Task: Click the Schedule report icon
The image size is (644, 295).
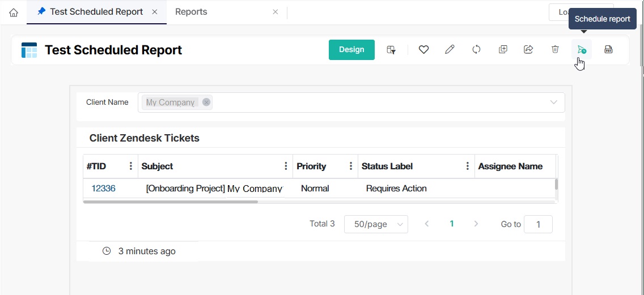Action: pos(581,50)
